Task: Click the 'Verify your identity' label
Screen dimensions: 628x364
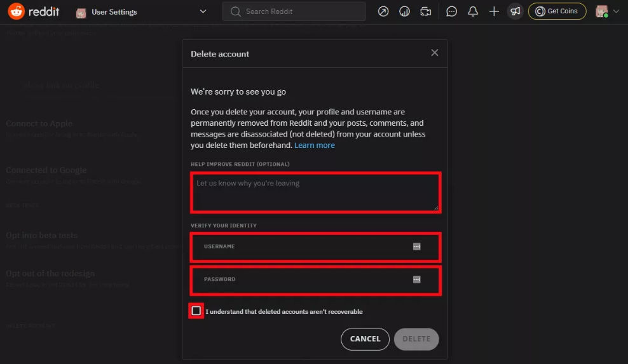Action: (x=224, y=226)
